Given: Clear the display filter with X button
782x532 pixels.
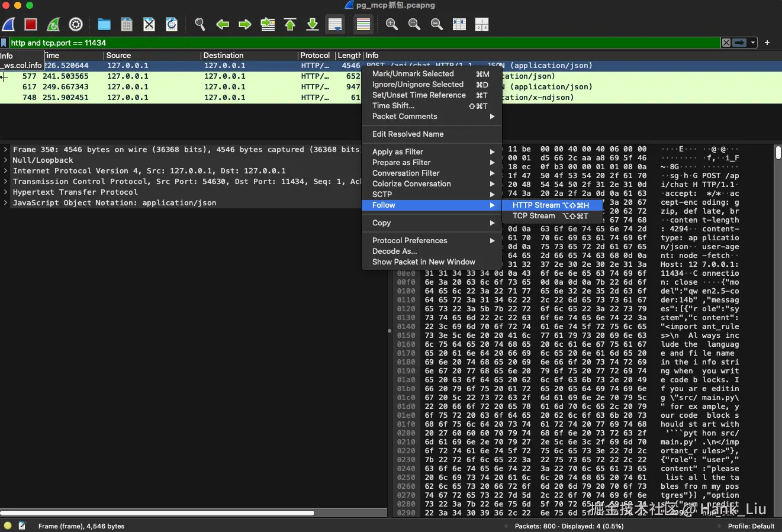Looking at the screenshot, I should point(726,43).
